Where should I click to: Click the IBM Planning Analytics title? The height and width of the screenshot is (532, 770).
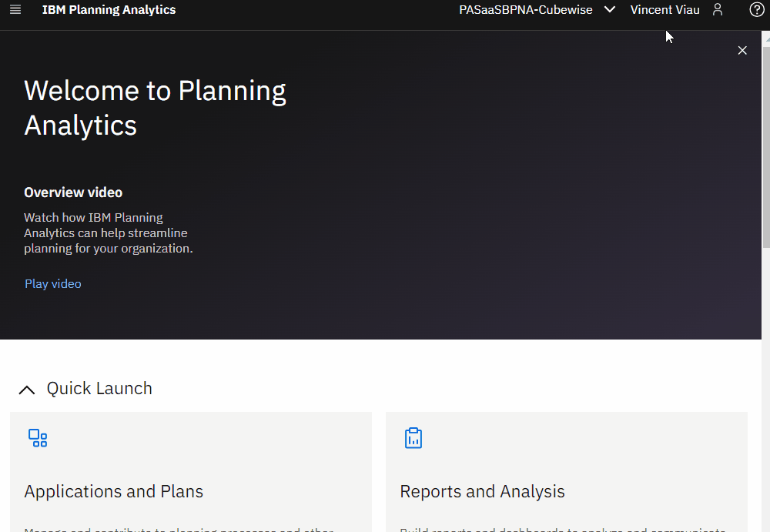109,10
